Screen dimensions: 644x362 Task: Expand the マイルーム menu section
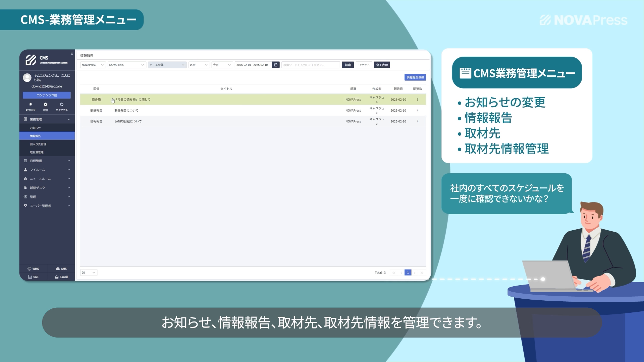pyautogui.click(x=69, y=170)
